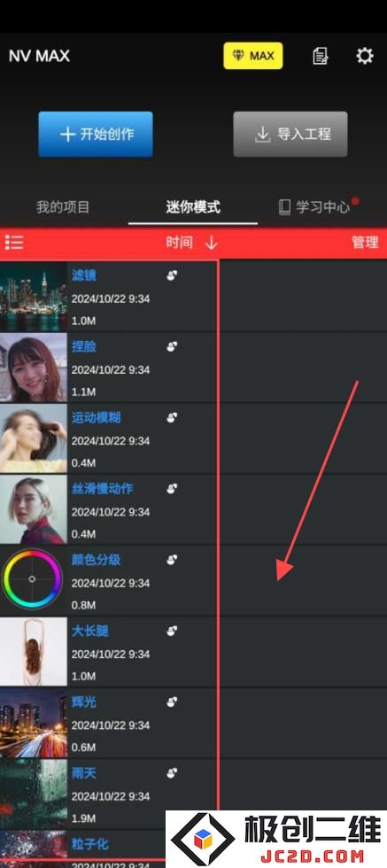This screenshot has width=387, height=868.
Task: Select the 滤镜 project title
Action: click(x=83, y=275)
